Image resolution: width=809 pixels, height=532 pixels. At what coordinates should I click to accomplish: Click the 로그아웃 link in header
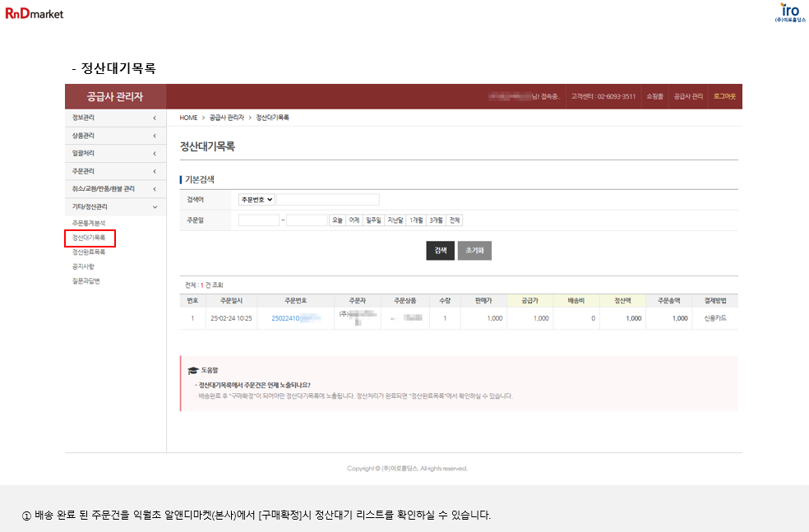click(724, 96)
